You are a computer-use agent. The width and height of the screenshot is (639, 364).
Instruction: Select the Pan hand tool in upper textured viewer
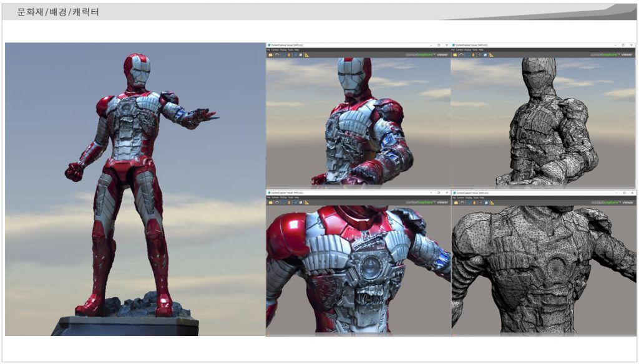coord(289,55)
